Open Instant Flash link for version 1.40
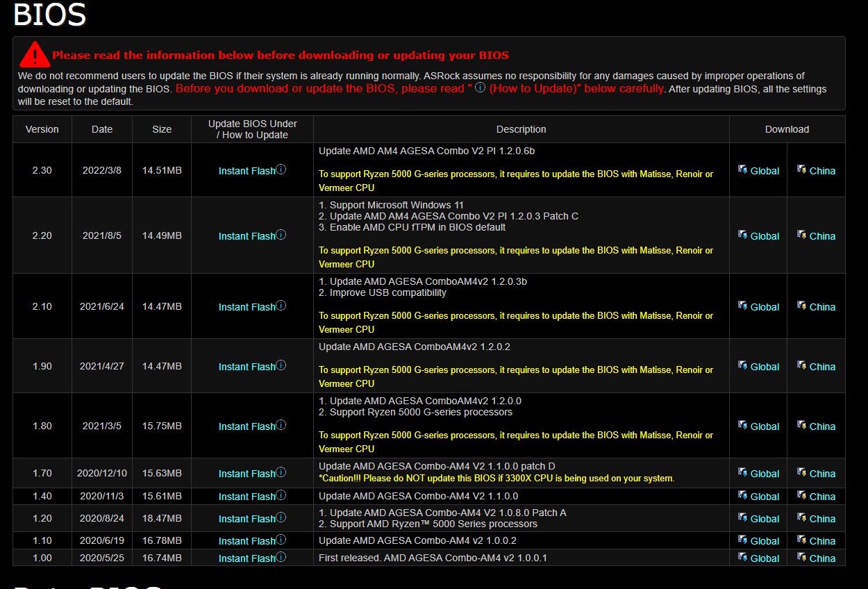Image resolution: width=868 pixels, height=589 pixels. tap(247, 497)
